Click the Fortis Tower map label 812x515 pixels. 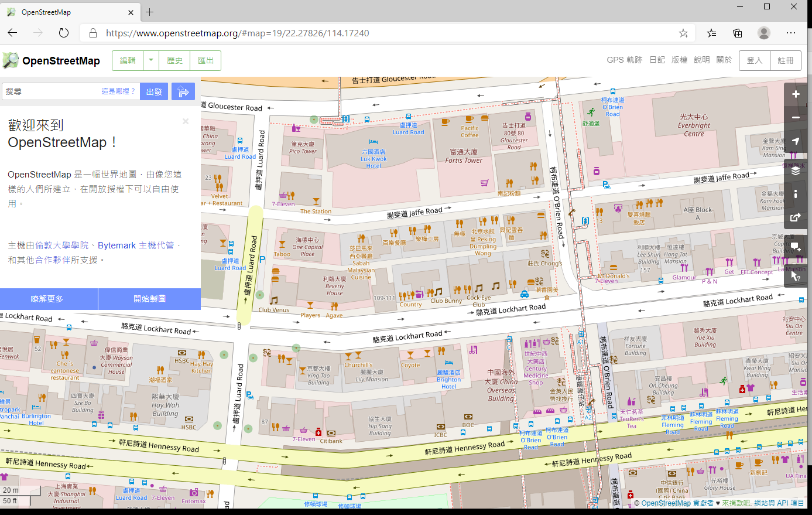click(464, 156)
